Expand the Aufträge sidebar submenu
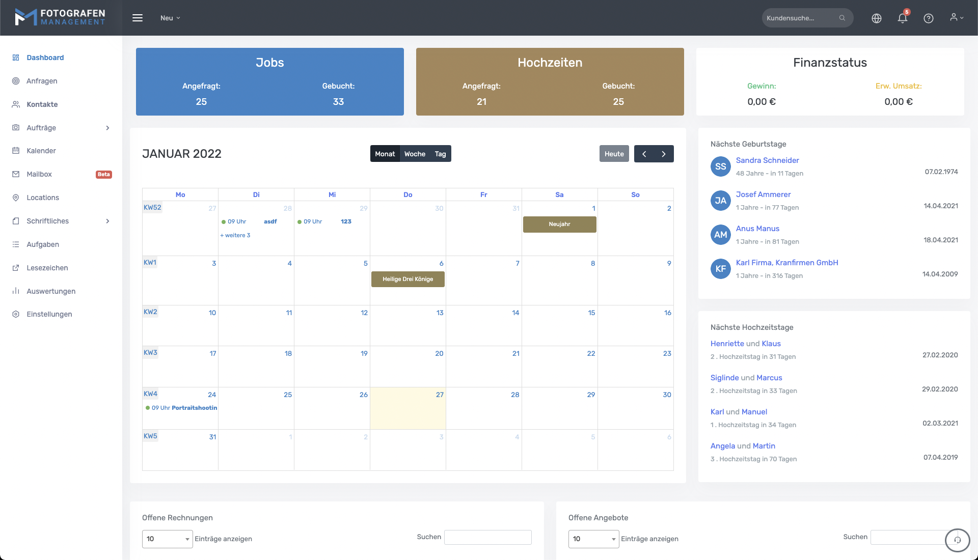978x560 pixels. point(107,128)
